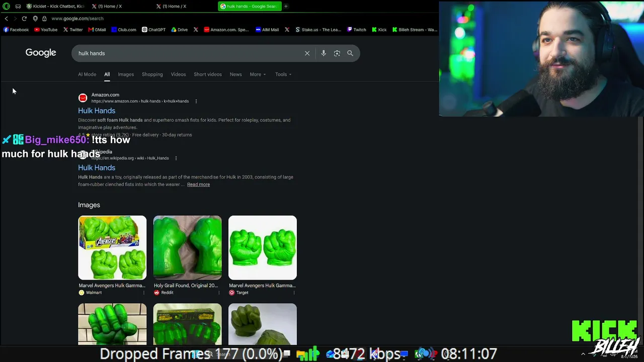Screen dimensions: 644x362
Task: Open the AIM Mail bookmark
Action: (267, 30)
